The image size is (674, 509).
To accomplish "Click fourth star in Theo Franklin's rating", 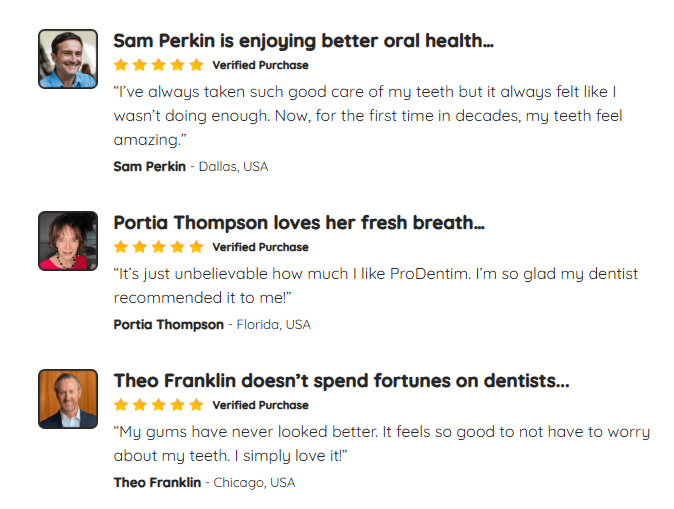I will pyautogui.click(x=178, y=405).
